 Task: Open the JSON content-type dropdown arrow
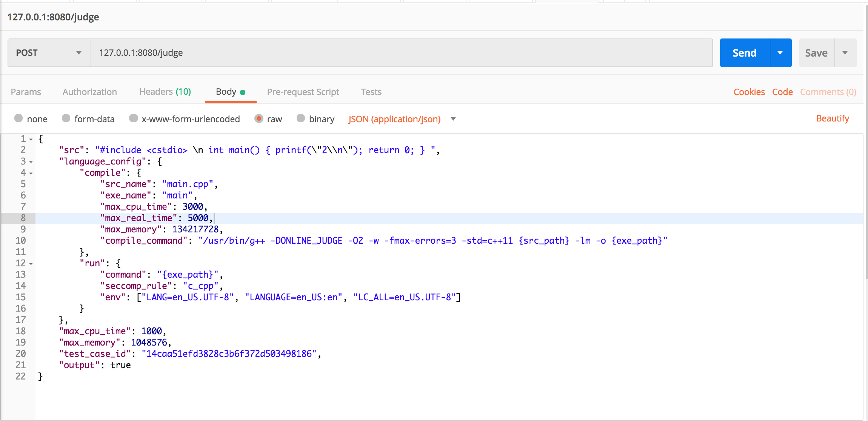[x=453, y=119]
